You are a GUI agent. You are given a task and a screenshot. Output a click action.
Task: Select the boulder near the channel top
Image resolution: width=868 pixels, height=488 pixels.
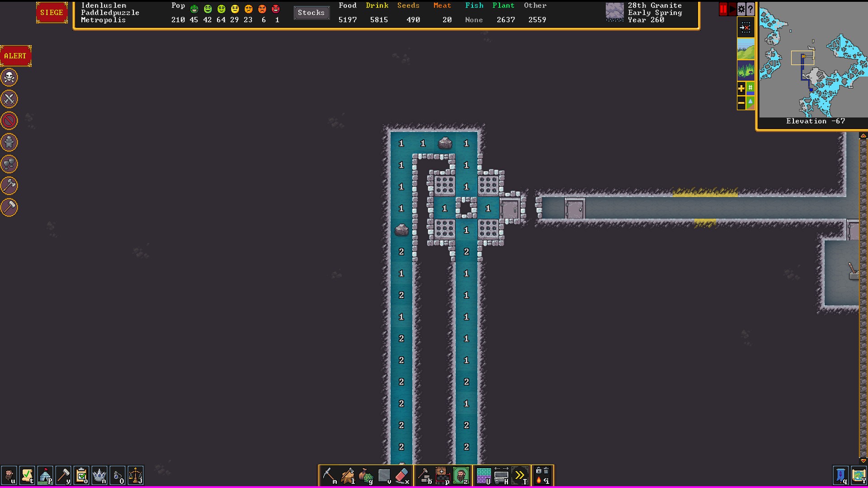445,143
